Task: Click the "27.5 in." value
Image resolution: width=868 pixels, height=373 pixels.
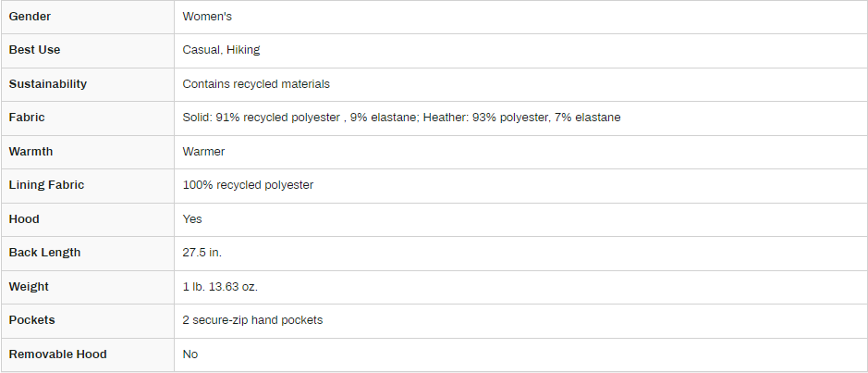Action: point(202,253)
